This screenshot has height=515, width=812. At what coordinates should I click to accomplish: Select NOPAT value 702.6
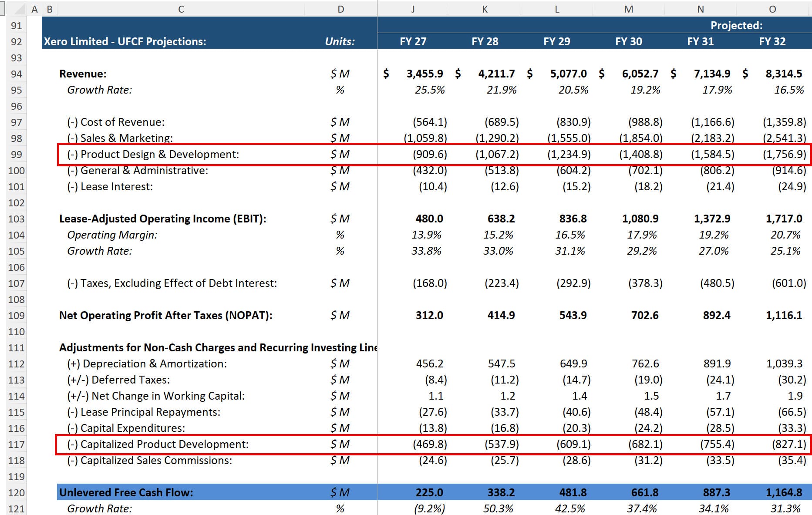[645, 316]
